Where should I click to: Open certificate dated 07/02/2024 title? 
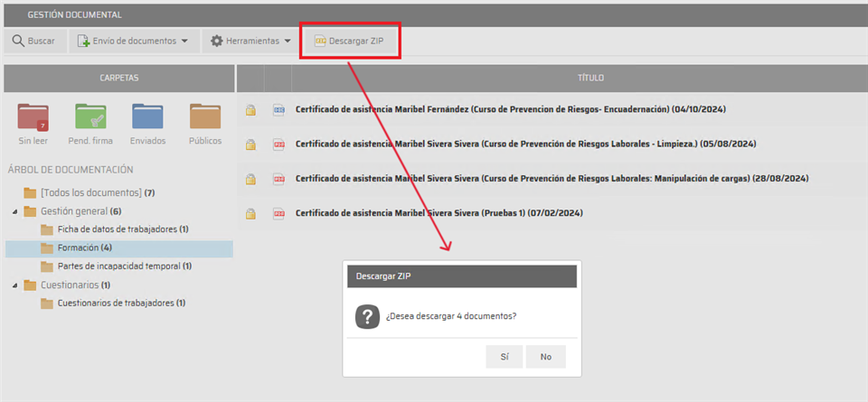click(x=439, y=212)
